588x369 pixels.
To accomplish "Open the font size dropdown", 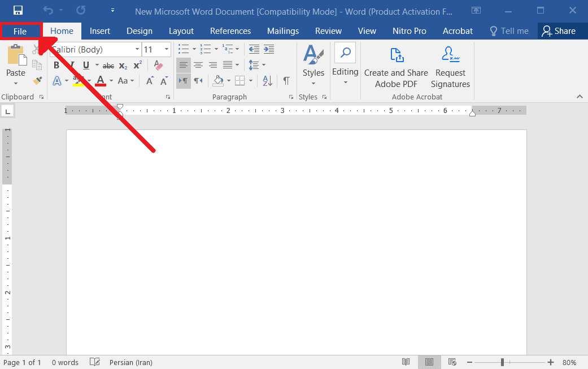I will click(167, 50).
